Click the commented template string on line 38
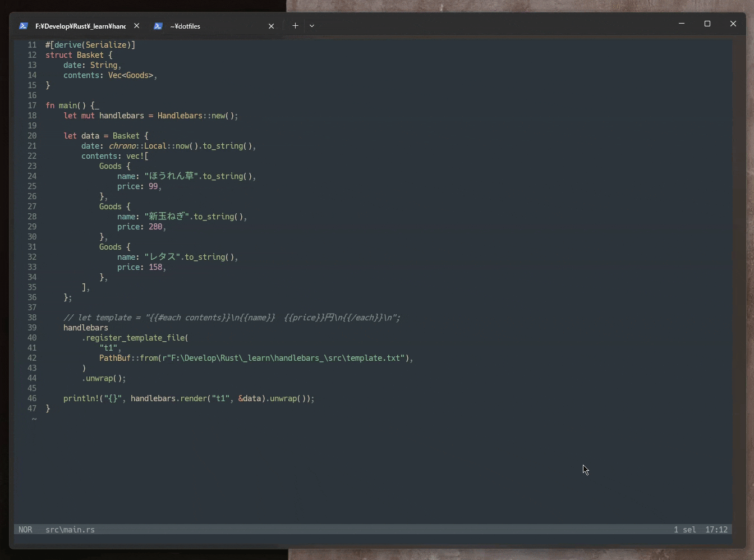The height and width of the screenshot is (560, 754). point(224,318)
